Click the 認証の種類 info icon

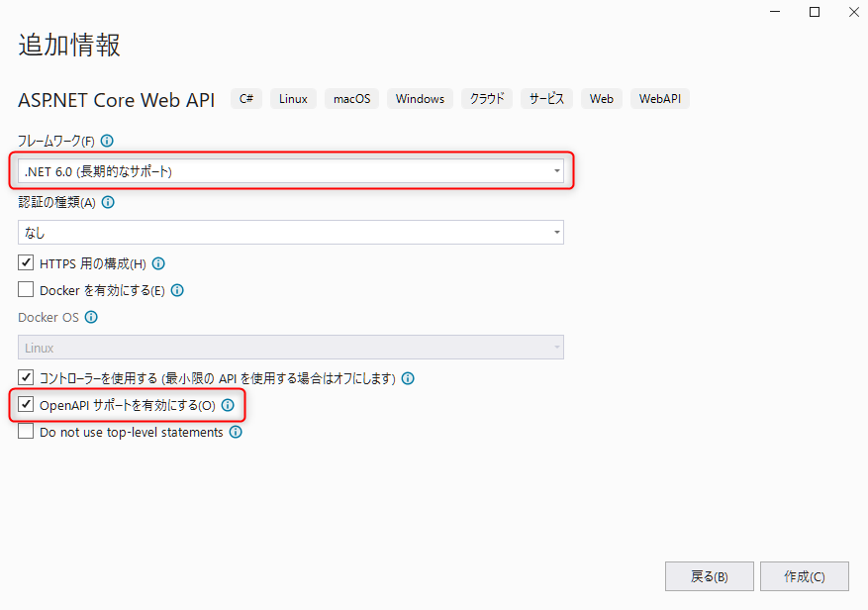(108, 202)
